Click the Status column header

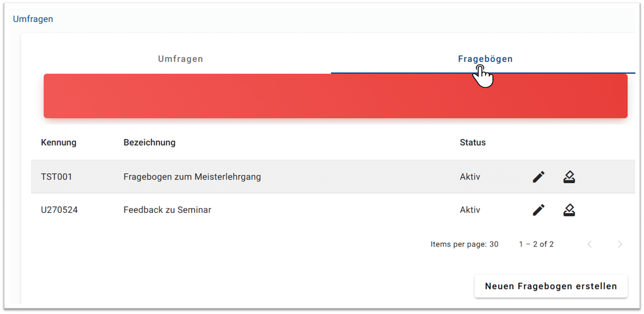tap(472, 142)
